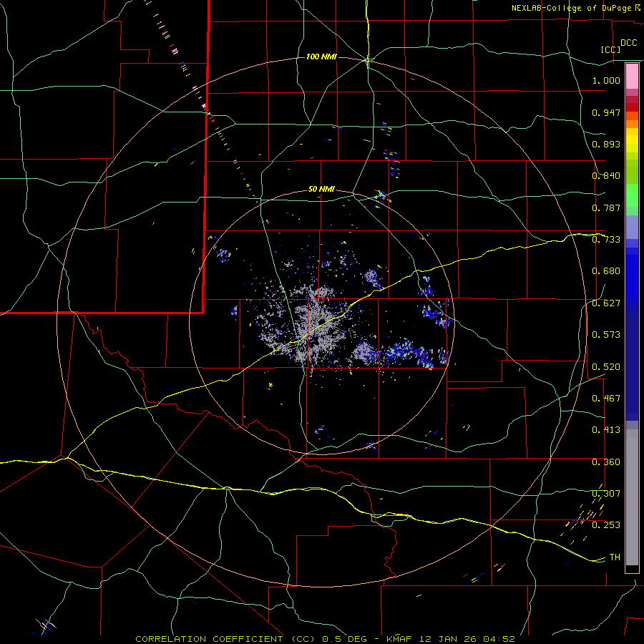Click the DCC label above the color scale

628,43
